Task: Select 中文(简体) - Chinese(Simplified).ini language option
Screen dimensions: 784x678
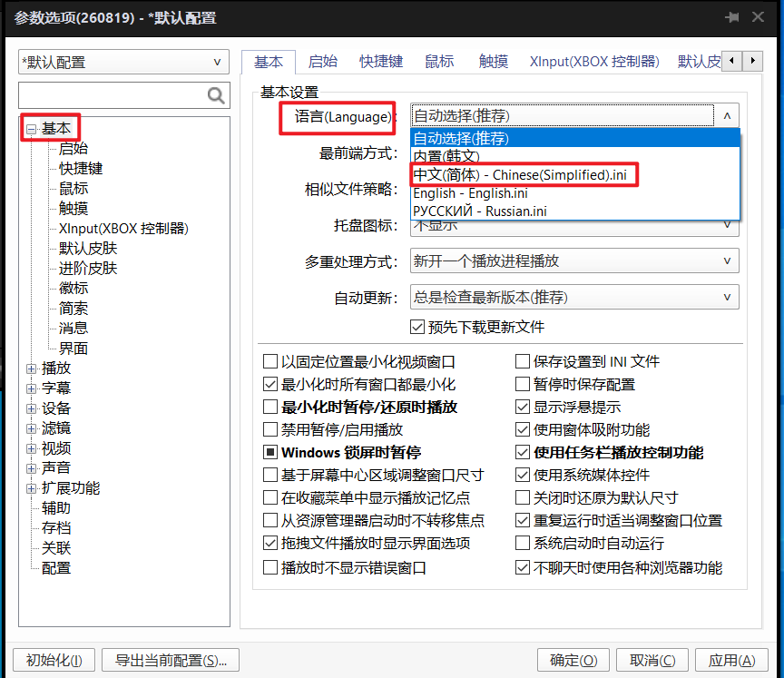Action: coord(574,175)
